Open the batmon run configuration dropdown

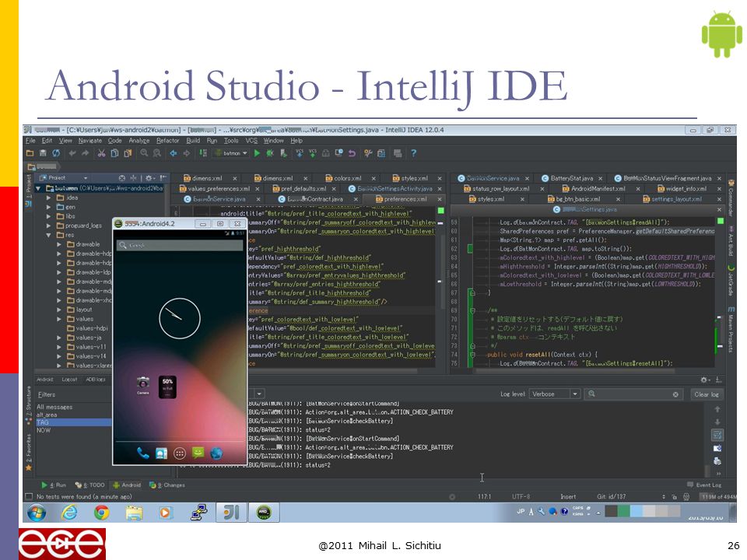point(232,153)
